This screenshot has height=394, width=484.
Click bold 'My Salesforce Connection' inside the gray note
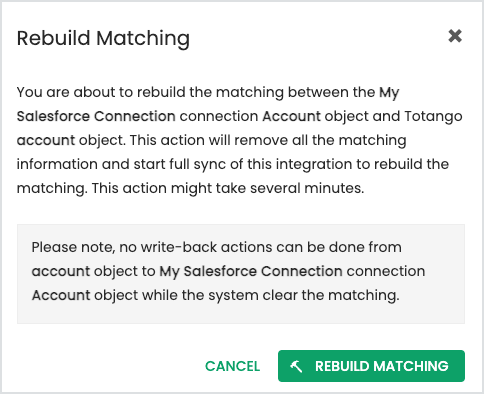tap(251, 271)
